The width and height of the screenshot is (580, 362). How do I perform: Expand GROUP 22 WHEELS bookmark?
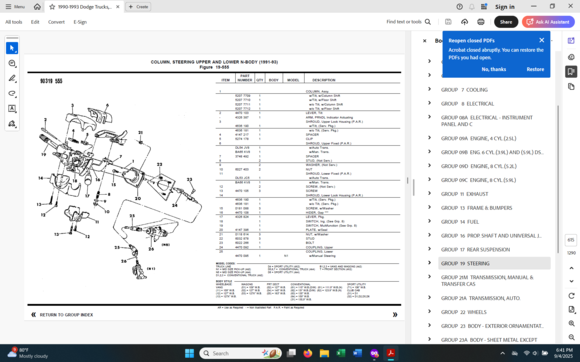pos(429,311)
